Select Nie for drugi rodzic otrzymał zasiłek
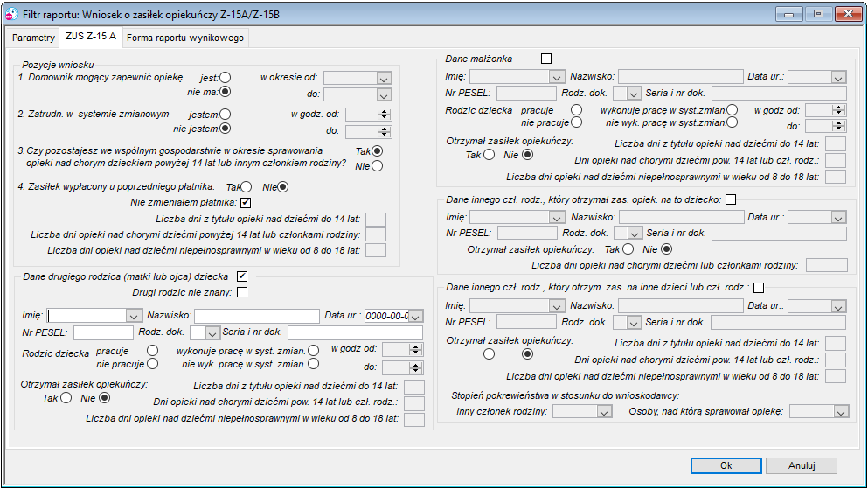The image size is (868, 489). pyautogui.click(x=104, y=398)
